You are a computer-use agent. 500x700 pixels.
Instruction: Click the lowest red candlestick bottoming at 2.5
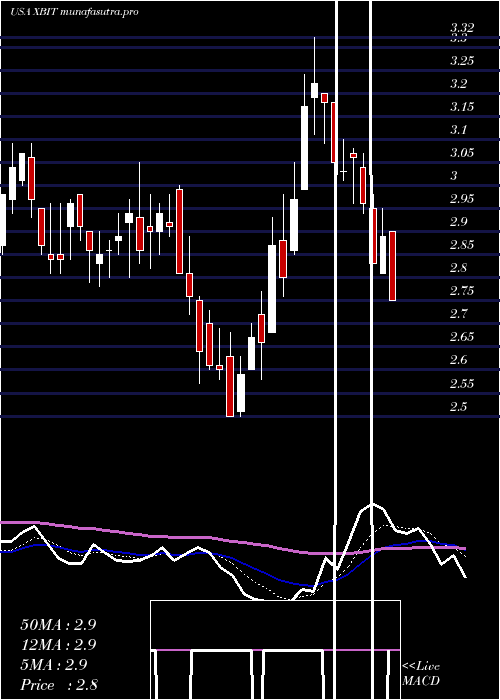pos(230,387)
